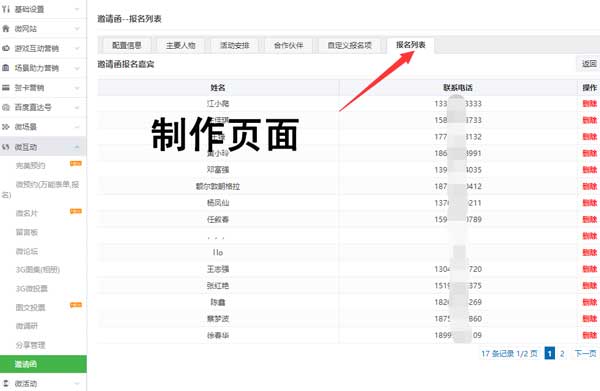Expand the 游戏互动营销 menu arrow
Image resolution: width=600 pixels, height=391 pixels.
(77, 48)
